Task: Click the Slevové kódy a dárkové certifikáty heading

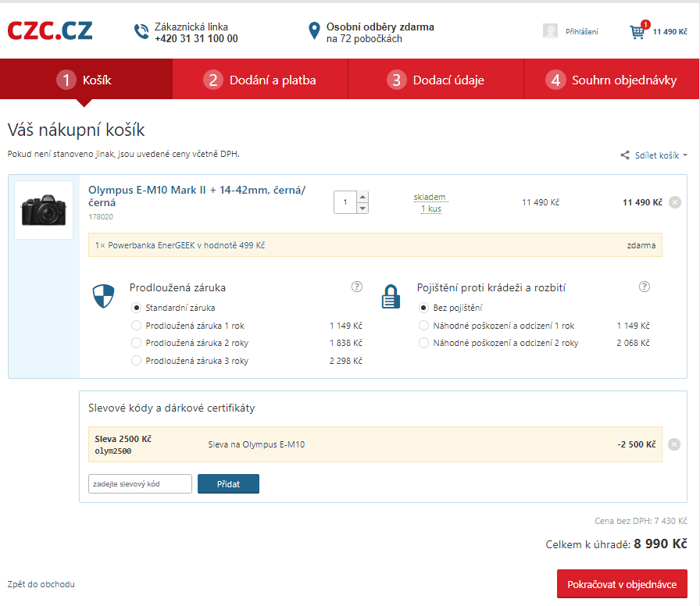Action: click(x=171, y=408)
